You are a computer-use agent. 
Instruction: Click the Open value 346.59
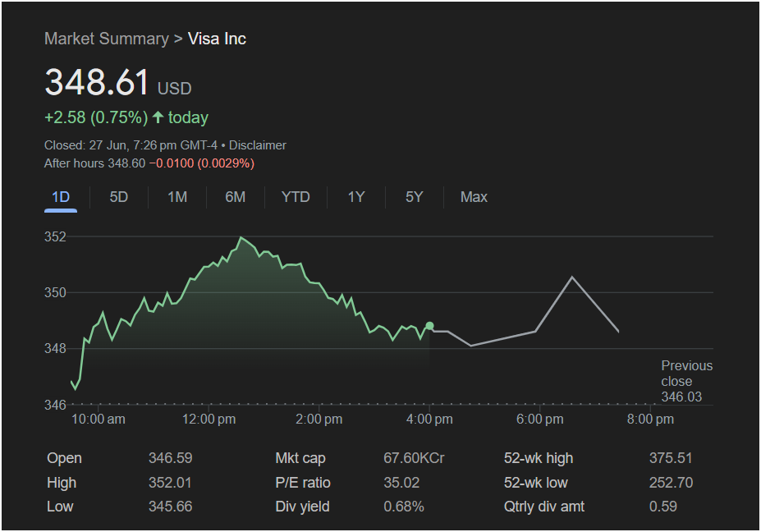tap(171, 458)
